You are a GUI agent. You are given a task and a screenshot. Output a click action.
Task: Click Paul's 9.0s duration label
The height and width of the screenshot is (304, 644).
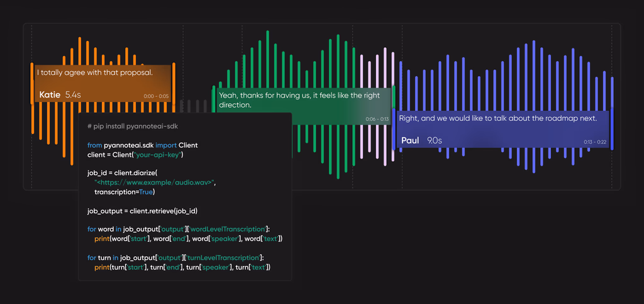click(434, 140)
